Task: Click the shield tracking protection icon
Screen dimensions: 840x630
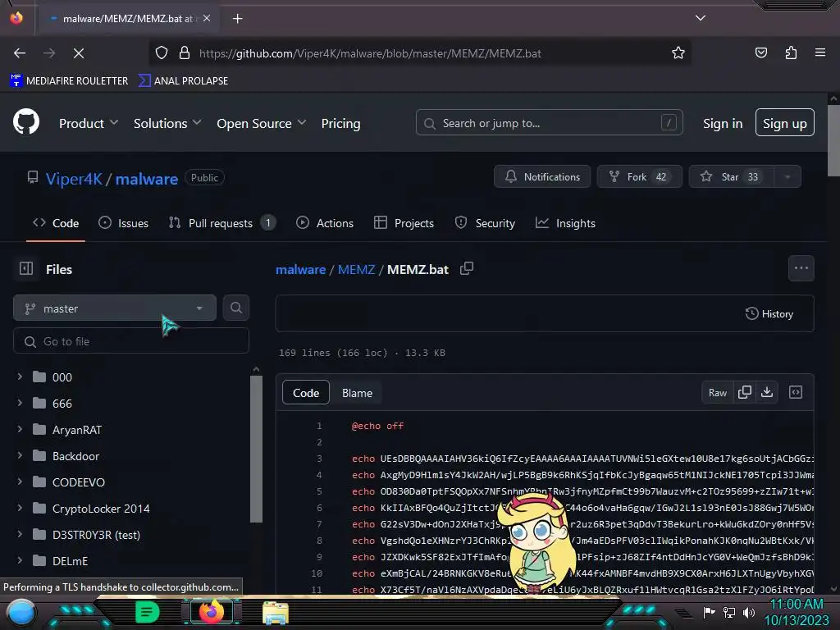Action: click(162, 53)
